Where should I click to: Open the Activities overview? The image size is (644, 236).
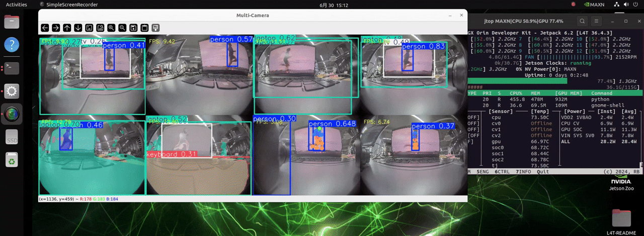click(x=17, y=5)
